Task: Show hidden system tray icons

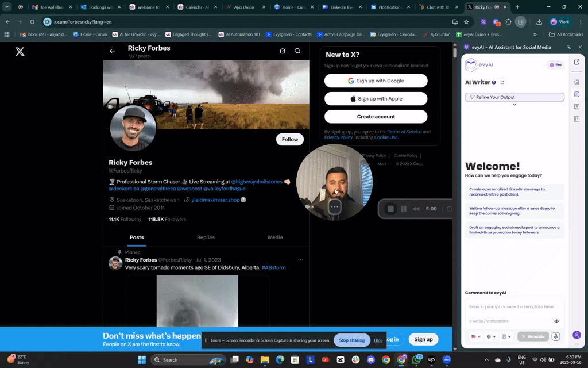Action: pos(486,360)
